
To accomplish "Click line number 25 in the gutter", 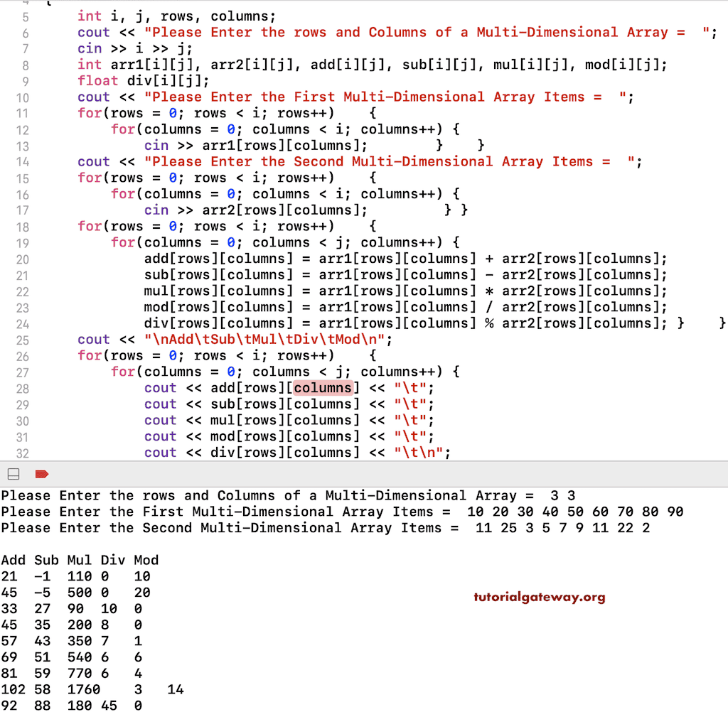I will coord(23,339).
